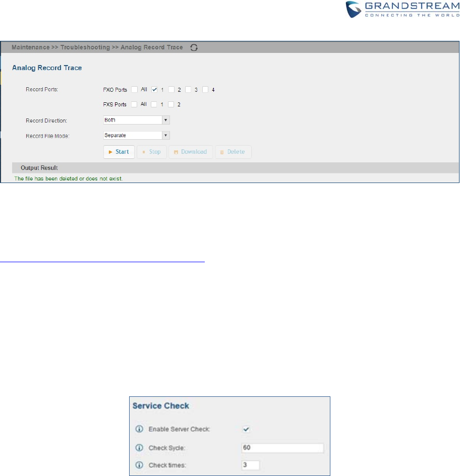
Task: Click the refresh icon beside Analog Record Trace breadcrumb
Action: (194, 48)
